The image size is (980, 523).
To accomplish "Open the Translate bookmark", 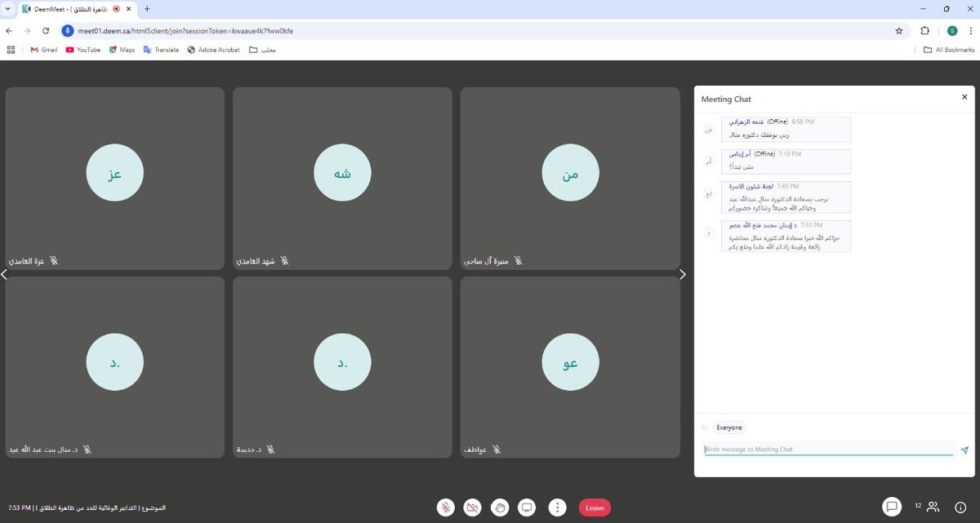I will point(161,49).
